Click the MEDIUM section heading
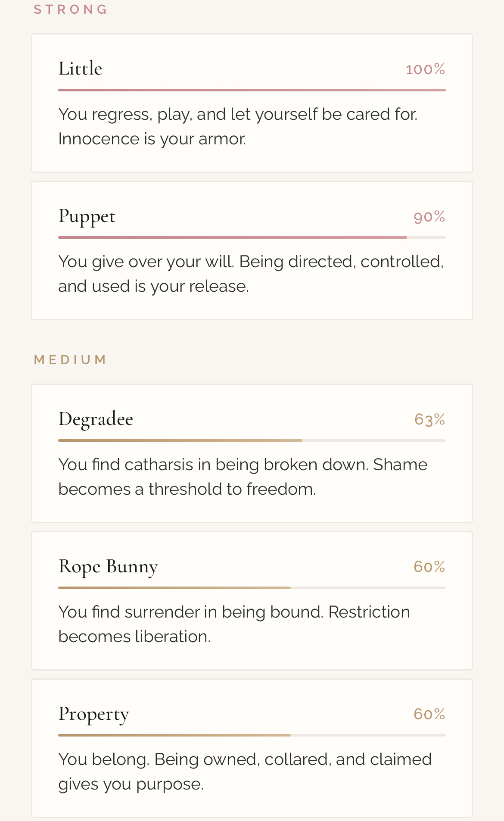The width and height of the screenshot is (504, 821). coord(70,360)
